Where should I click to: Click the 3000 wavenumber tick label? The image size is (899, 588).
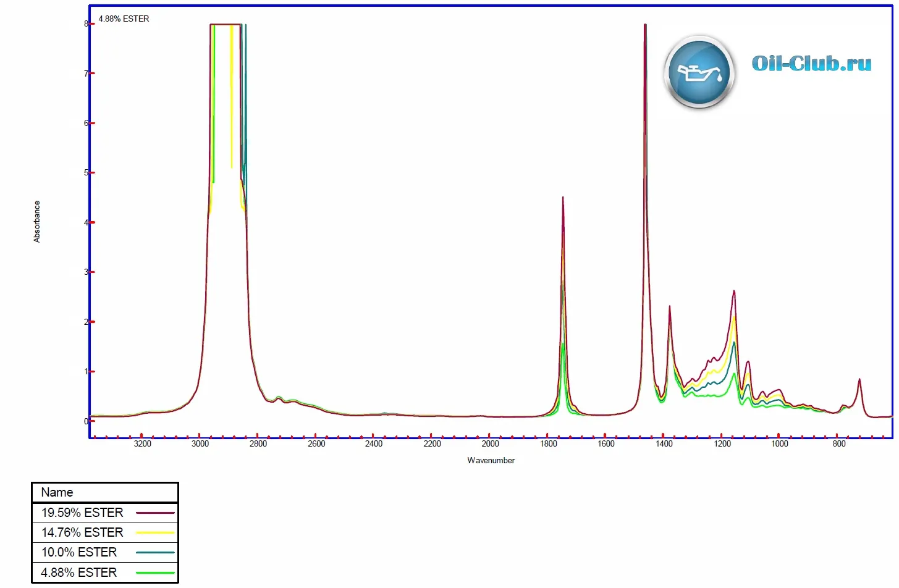200,443
